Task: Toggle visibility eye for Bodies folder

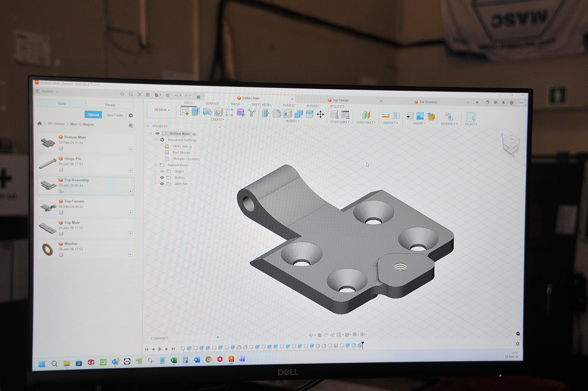Action: click(162, 178)
